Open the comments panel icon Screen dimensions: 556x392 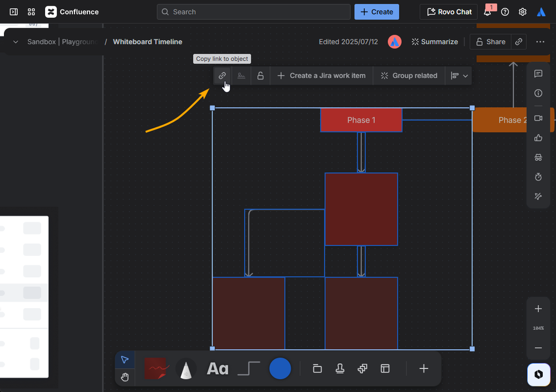tap(538, 73)
